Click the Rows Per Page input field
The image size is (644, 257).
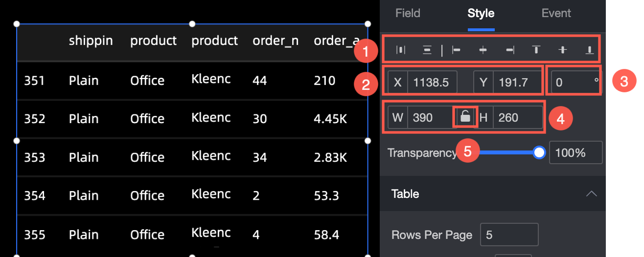(x=509, y=235)
